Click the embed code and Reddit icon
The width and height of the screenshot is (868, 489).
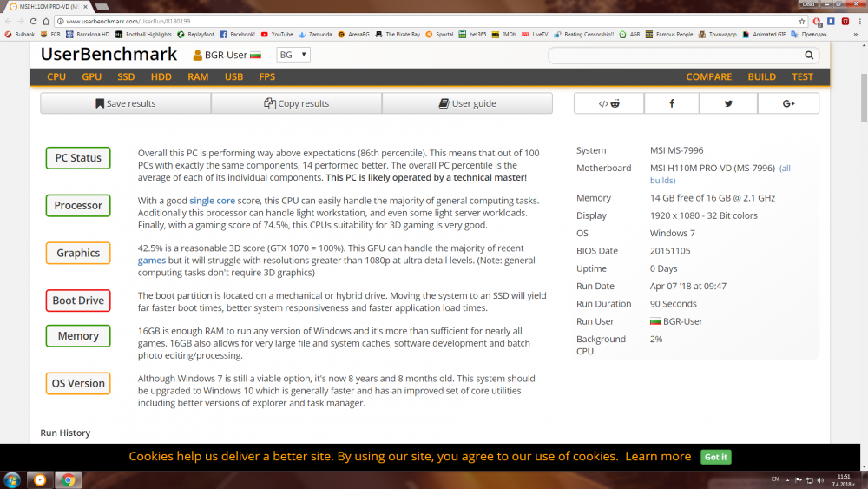609,103
